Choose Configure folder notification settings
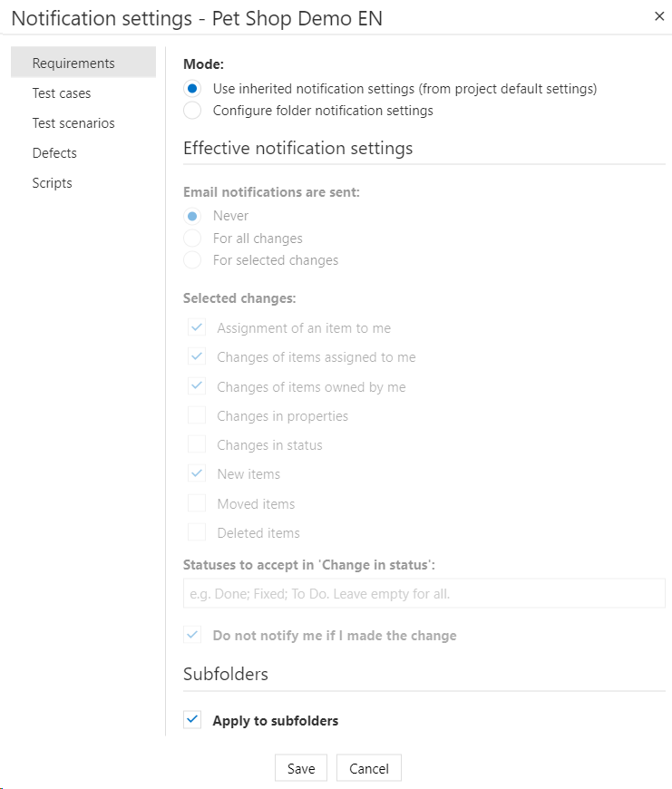Screen dimensions: 672x789 point(191,111)
